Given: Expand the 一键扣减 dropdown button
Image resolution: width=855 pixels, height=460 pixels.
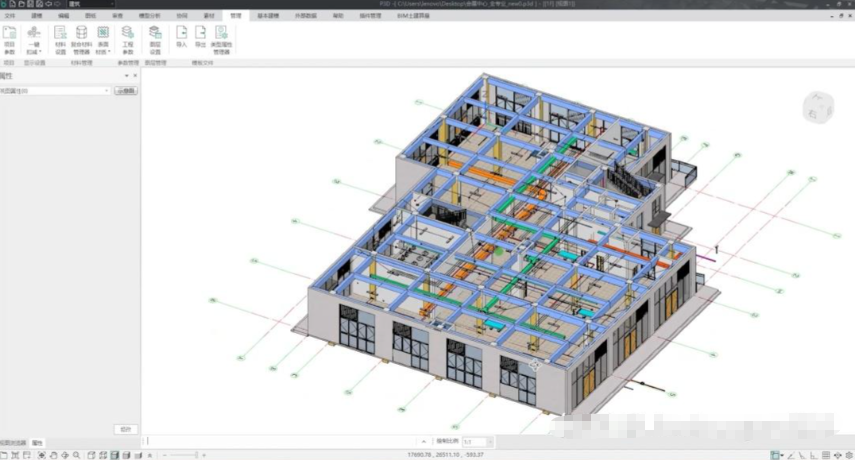Looking at the screenshot, I should click(34, 46).
